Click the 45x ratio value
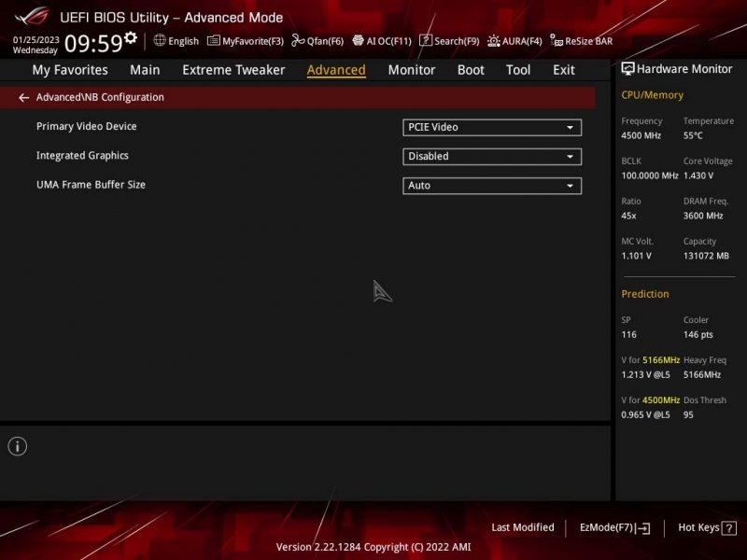This screenshot has height=560, width=747. [628, 216]
